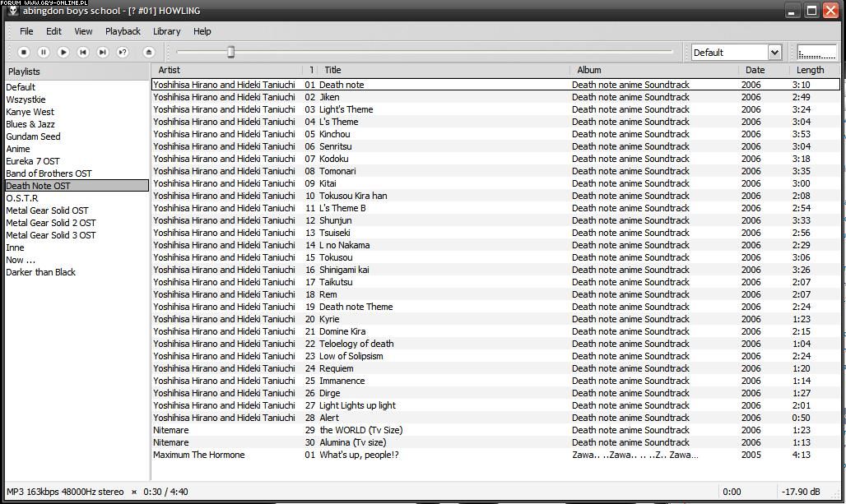Image resolution: width=846 pixels, height=504 pixels.
Task: Click the foobar2000 alien icon in title bar
Action: coord(12,11)
